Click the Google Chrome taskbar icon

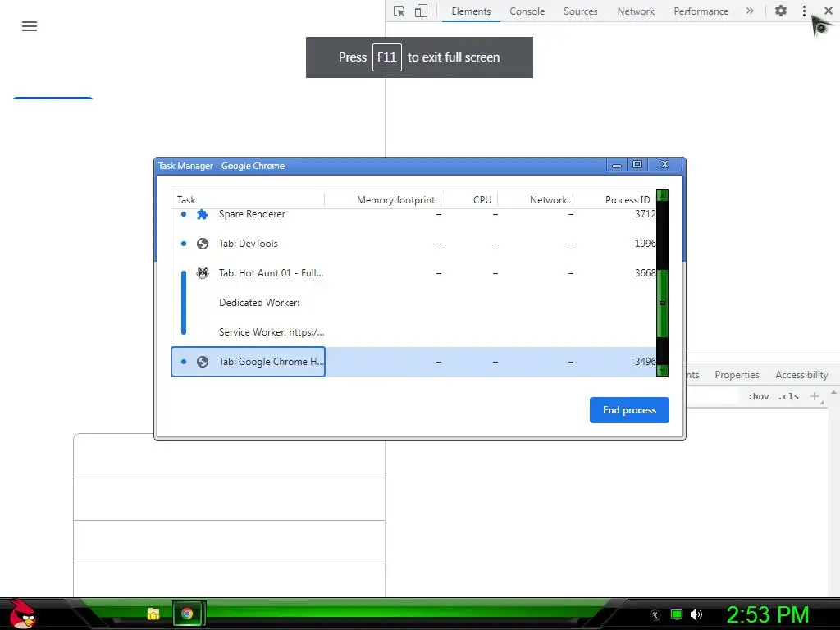coord(187,614)
